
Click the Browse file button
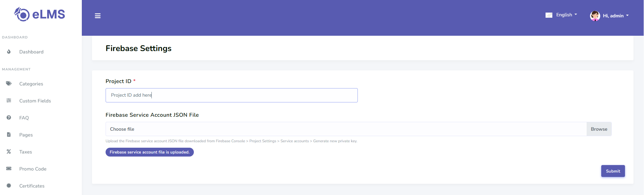[x=599, y=129]
